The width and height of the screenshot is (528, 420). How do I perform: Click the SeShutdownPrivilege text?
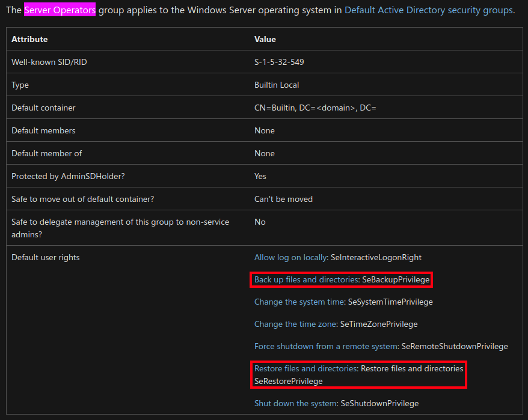pos(379,404)
